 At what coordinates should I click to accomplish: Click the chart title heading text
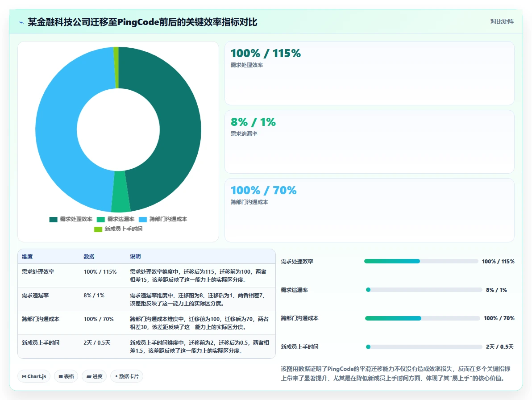coord(142,22)
